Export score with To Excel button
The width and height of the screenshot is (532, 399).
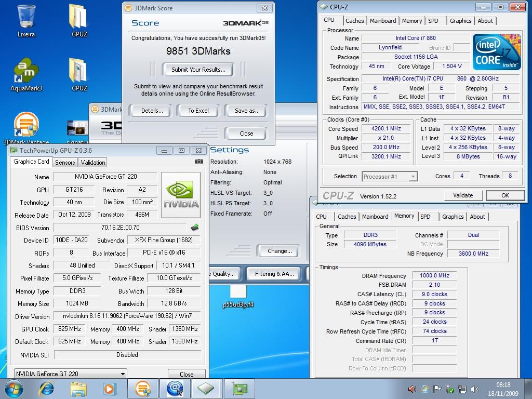pos(198,111)
